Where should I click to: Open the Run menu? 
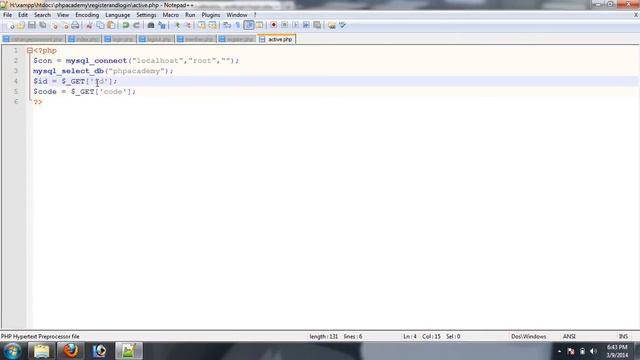[x=190, y=15]
